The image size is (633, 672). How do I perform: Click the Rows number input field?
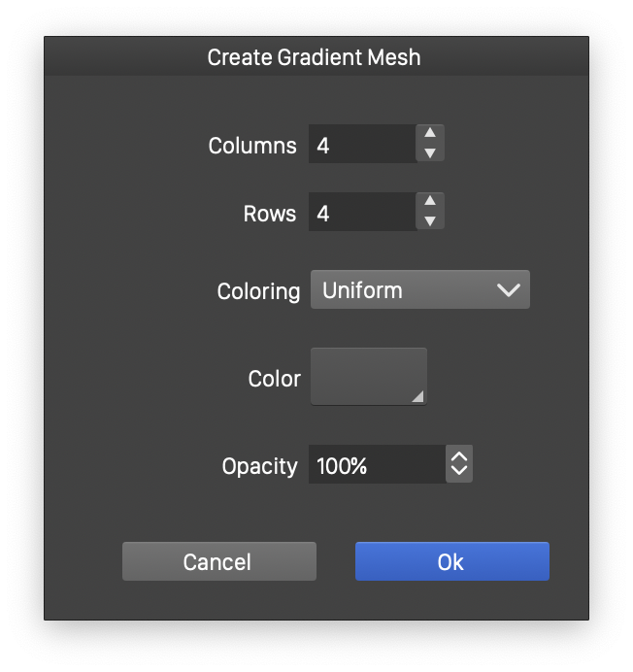(x=362, y=213)
